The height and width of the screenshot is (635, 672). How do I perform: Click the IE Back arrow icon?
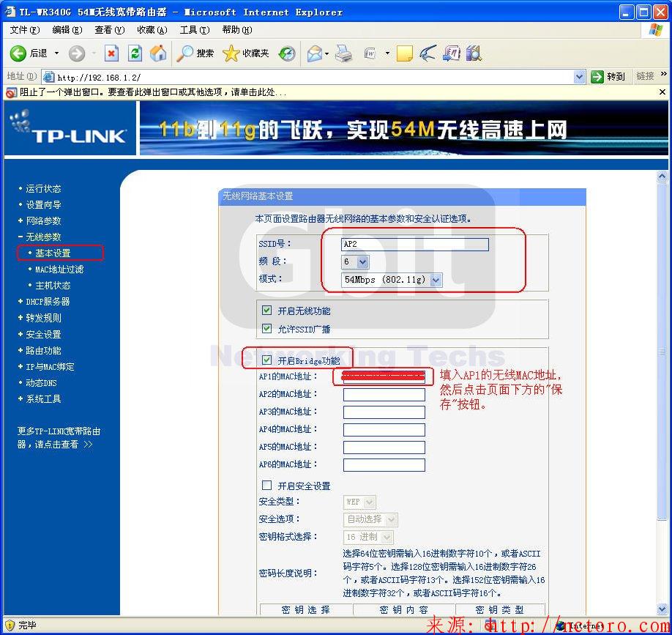[18, 53]
